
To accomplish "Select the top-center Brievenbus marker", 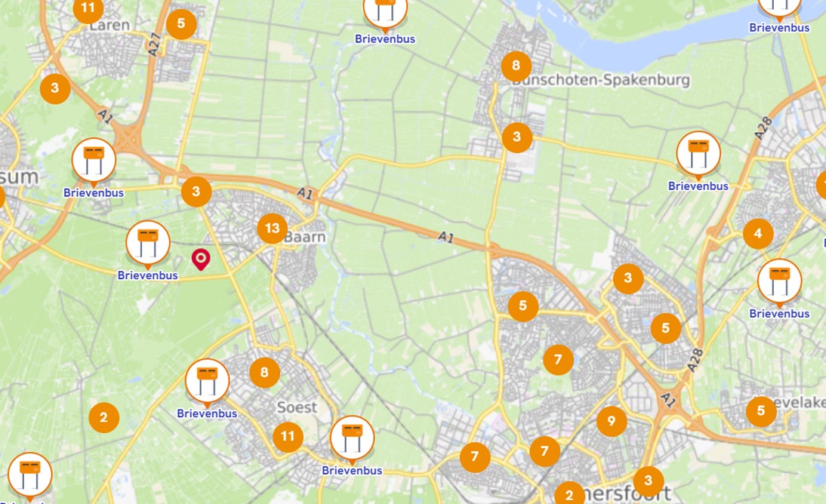I will [385, 11].
